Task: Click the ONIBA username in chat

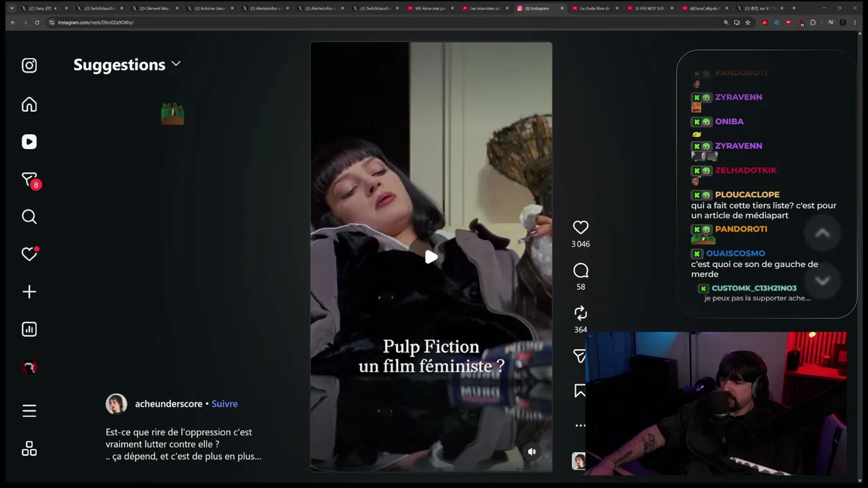Action: click(x=729, y=121)
